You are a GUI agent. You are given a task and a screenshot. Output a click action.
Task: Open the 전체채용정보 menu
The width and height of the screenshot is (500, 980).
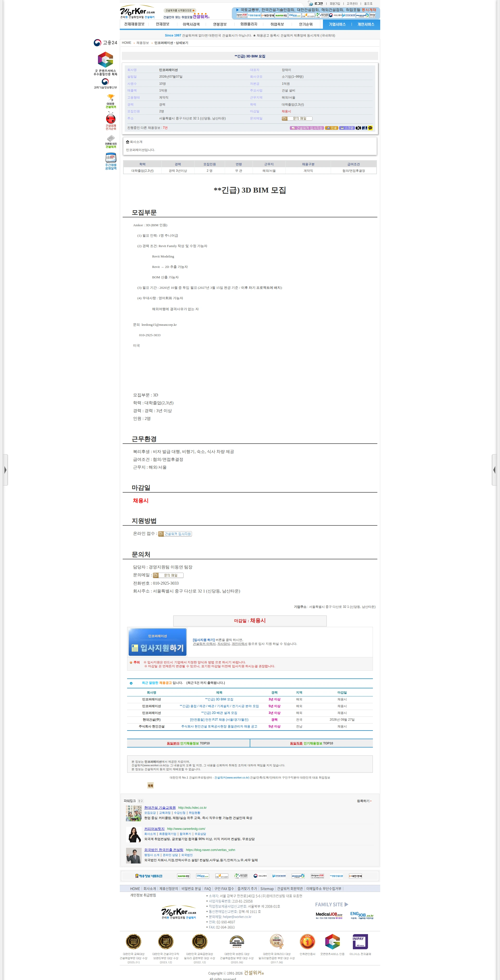pos(134,24)
